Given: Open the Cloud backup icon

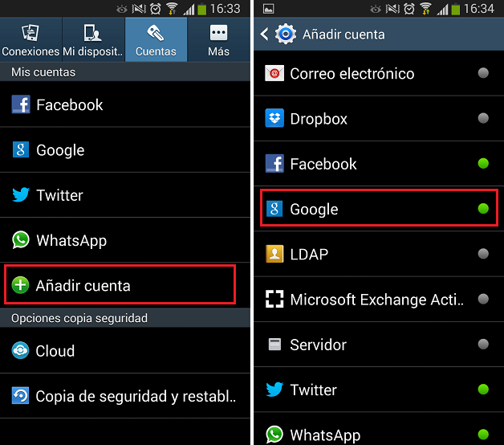Looking at the screenshot, I should [x=20, y=350].
